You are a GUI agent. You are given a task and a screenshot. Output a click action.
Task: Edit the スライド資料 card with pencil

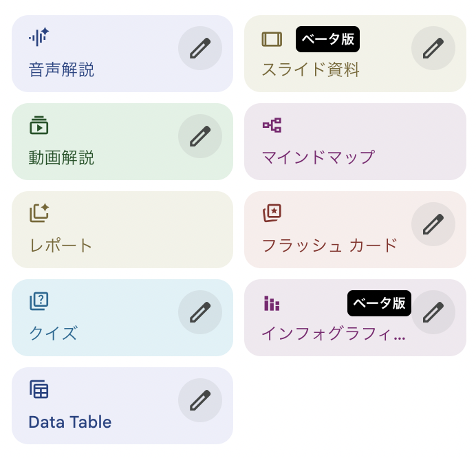coord(433,48)
